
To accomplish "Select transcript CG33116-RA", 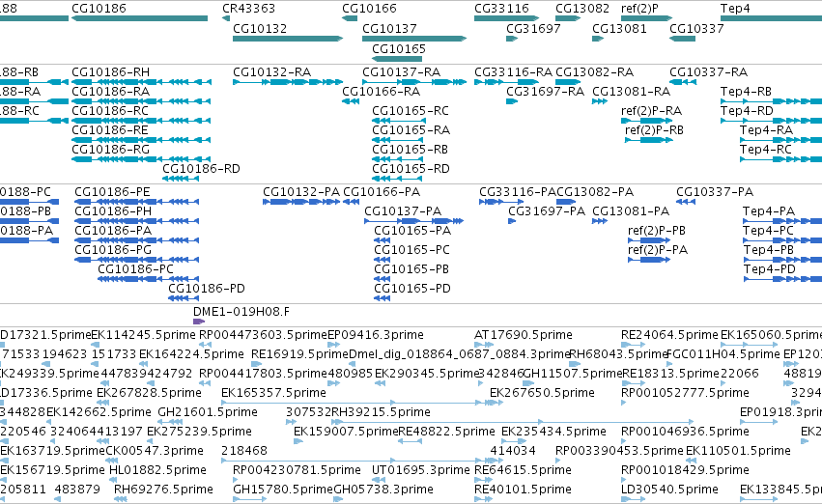I will [x=514, y=72].
